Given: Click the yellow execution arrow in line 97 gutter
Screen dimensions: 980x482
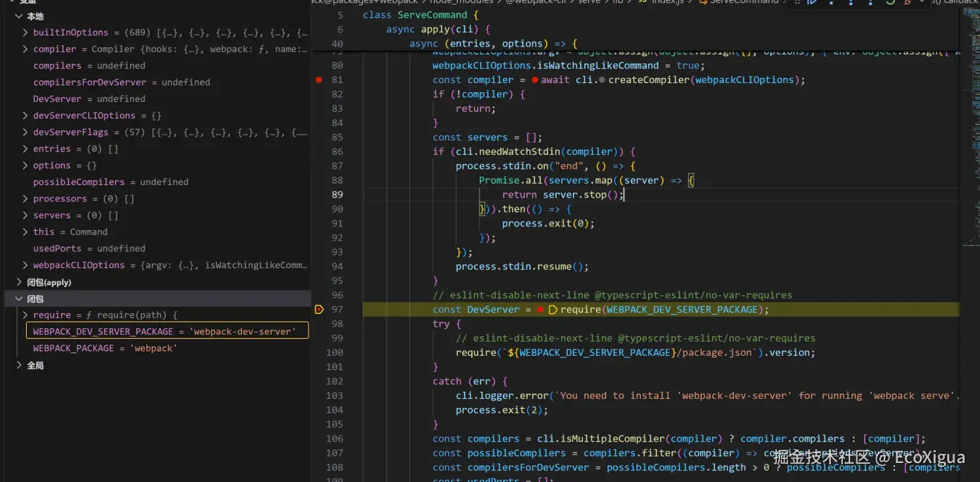Looking at the screenshot, I should 319,309.
